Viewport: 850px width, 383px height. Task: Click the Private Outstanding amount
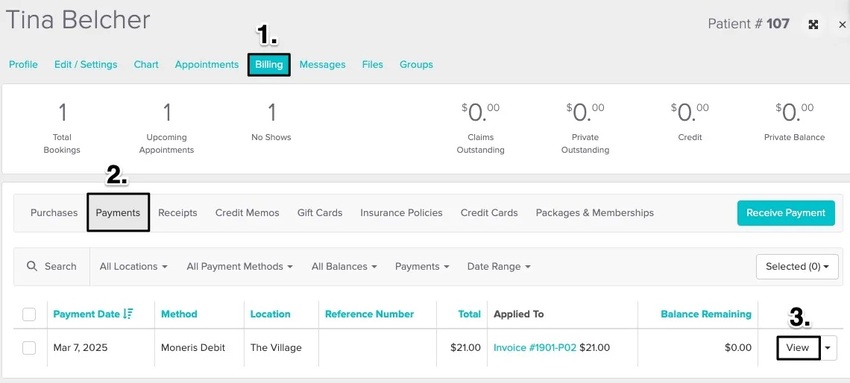pos(585,112)
